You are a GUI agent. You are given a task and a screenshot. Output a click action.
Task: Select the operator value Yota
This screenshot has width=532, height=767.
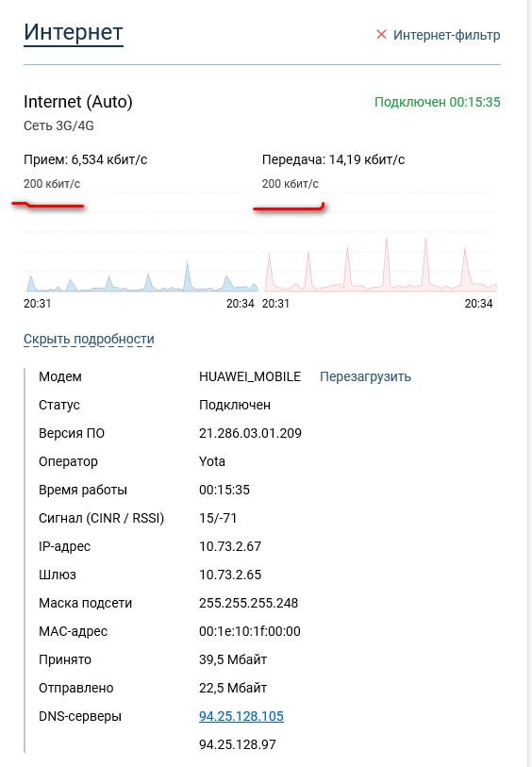[x=212, y=461]
